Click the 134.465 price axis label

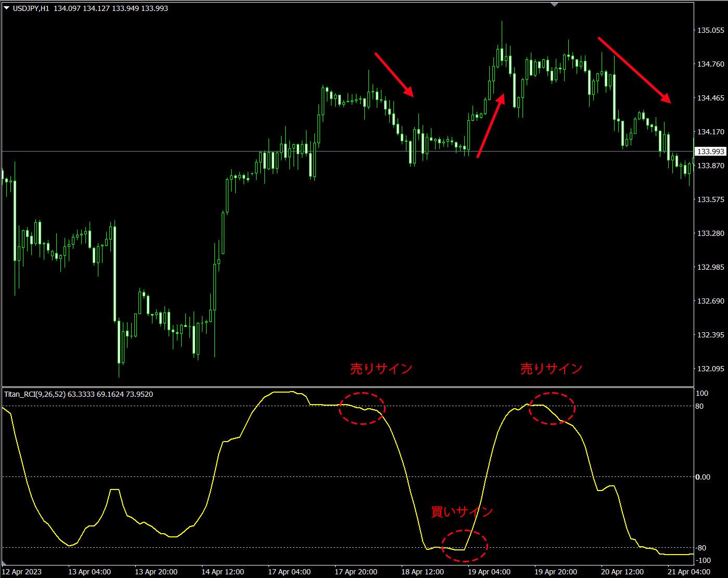tap(710, 98)
